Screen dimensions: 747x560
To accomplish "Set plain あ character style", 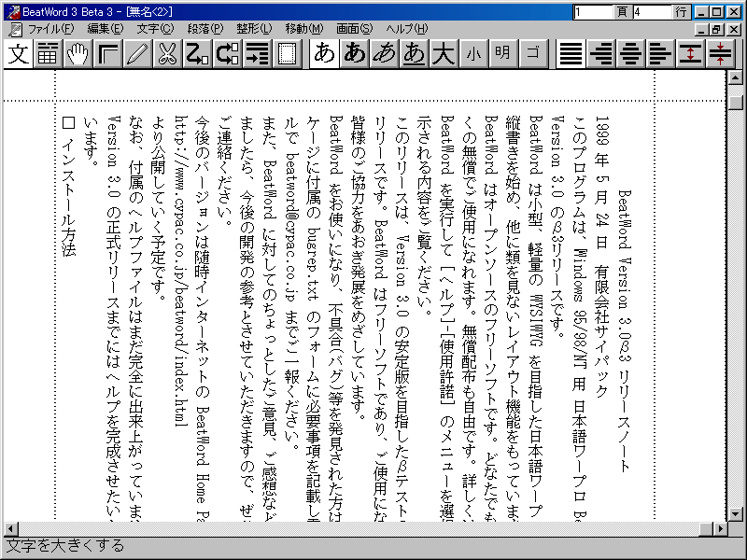I will tap(324, 53).
